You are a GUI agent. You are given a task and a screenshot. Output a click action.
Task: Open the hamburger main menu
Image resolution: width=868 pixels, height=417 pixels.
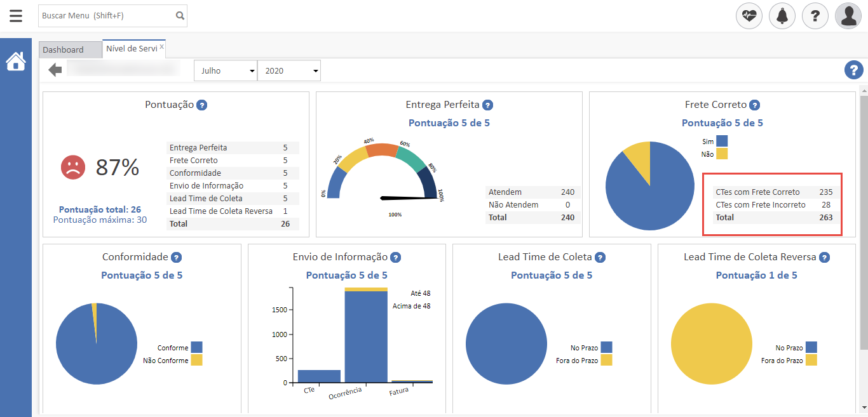pos(16,16)
